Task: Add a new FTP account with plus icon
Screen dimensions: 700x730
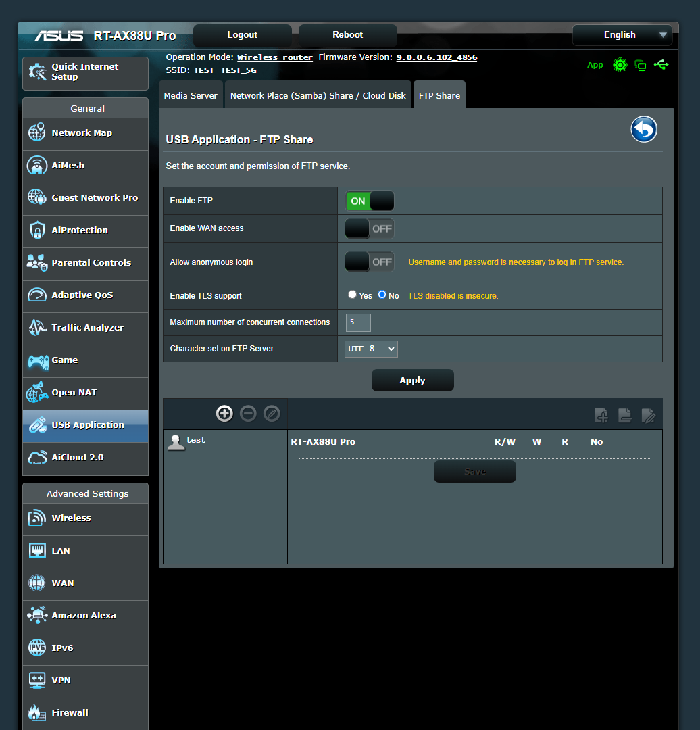Action: point(224,414)
